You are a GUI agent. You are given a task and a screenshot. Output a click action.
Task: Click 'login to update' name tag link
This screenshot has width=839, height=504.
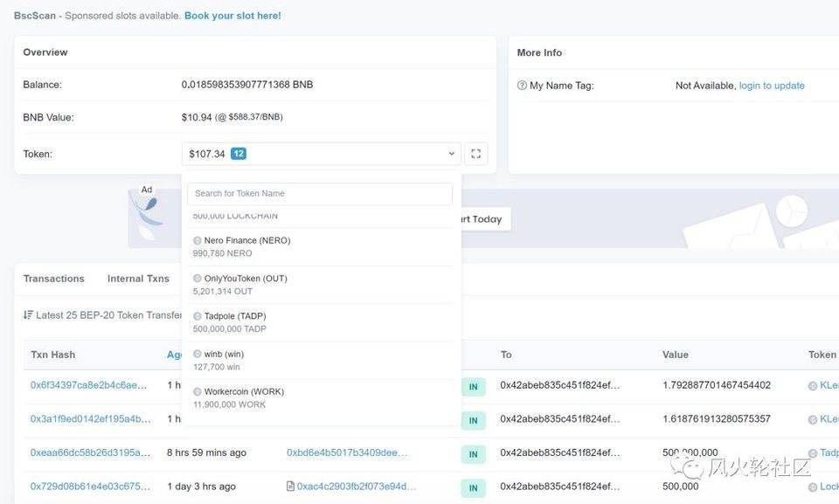(772, 86)
